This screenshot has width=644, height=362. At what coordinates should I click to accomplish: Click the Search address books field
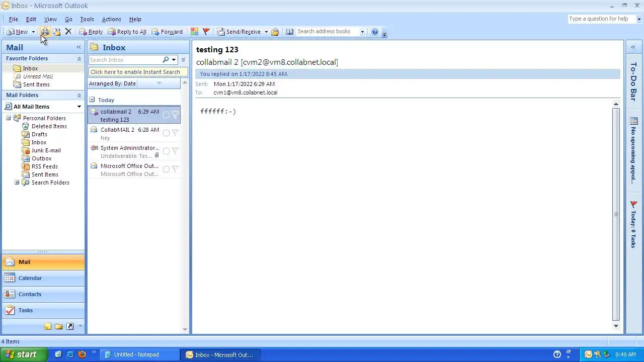(x=328, y=31)
